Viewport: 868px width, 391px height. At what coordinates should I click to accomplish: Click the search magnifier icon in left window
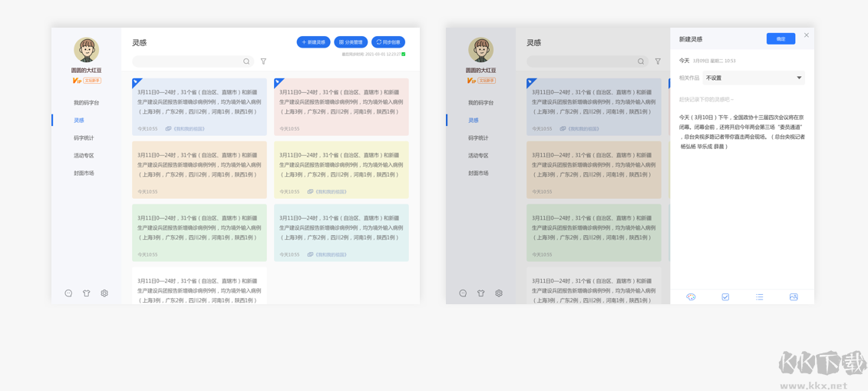click(x=246, y=61)
